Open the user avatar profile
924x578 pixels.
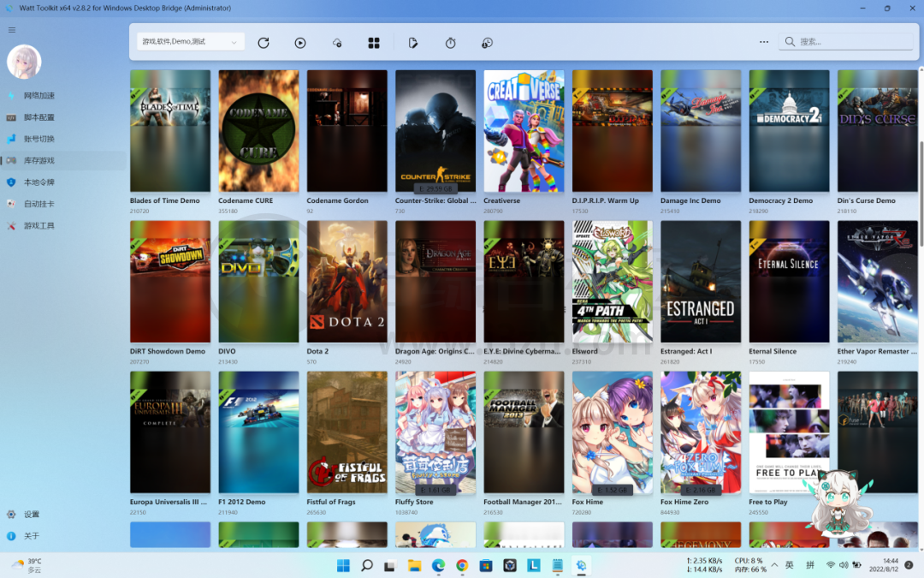click(24, 62)
